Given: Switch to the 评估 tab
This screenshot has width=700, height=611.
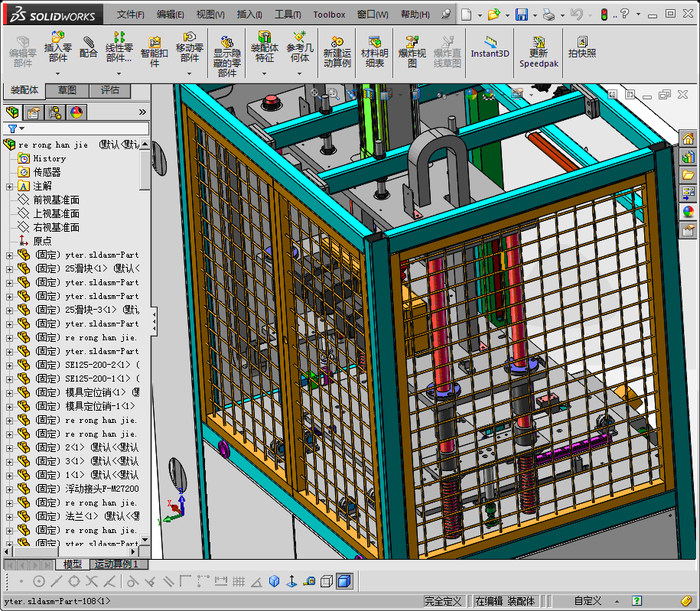Looking at the screenshot, I should (110, 90).
